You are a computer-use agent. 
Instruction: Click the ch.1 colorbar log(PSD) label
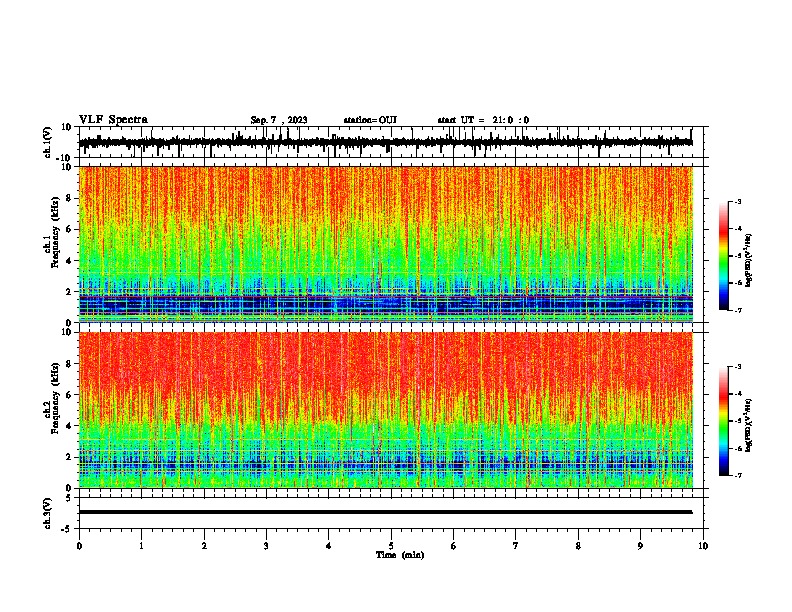pos(748,261)
